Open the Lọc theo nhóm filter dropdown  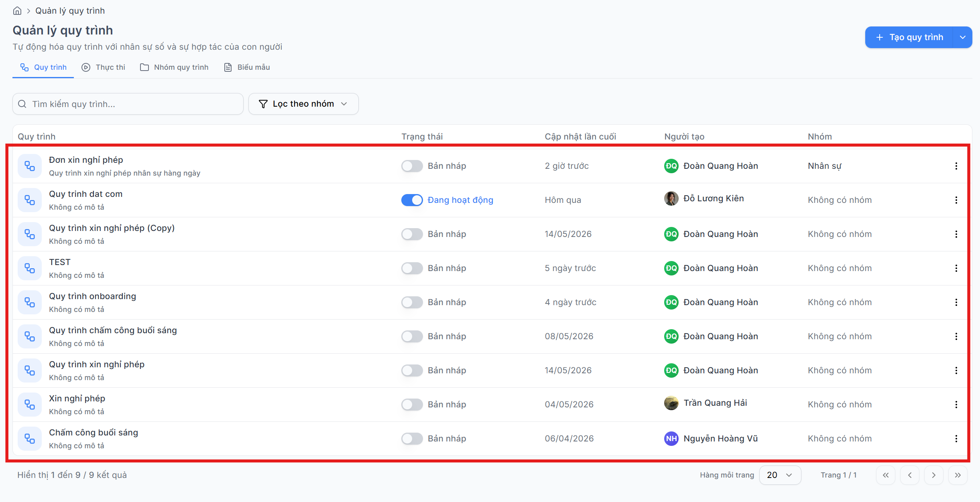tap(303, 104)
